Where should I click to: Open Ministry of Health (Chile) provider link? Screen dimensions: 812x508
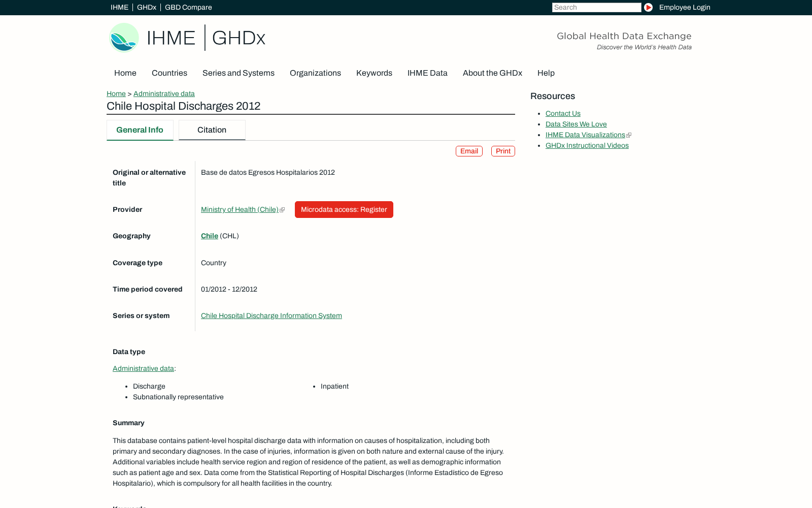coord(240,210)
